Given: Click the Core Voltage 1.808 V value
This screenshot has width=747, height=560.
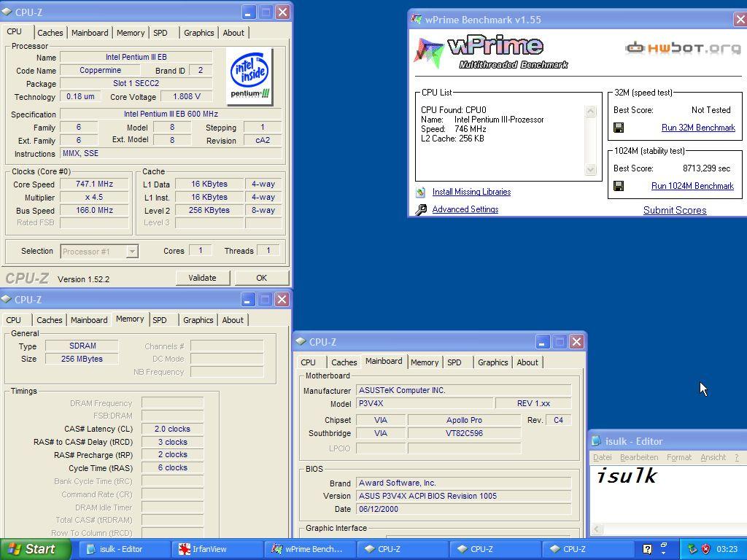Looking at the screenshot, I should click(x=186, y=96).
